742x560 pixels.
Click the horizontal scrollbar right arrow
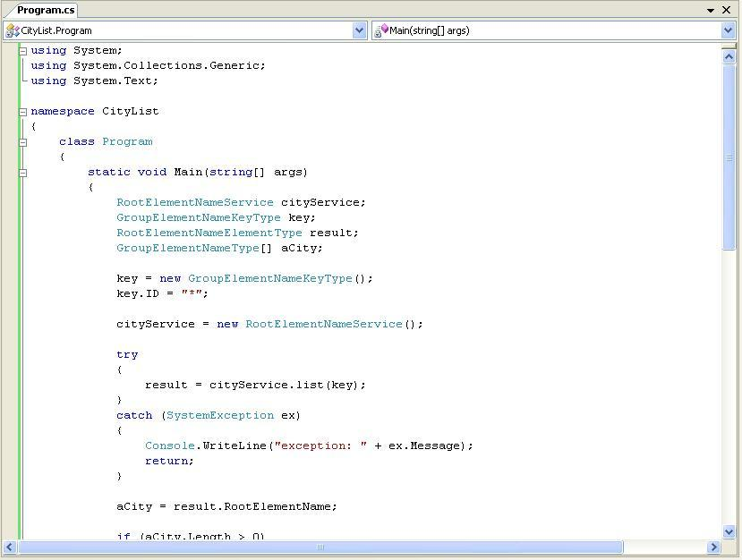[713, 547]
